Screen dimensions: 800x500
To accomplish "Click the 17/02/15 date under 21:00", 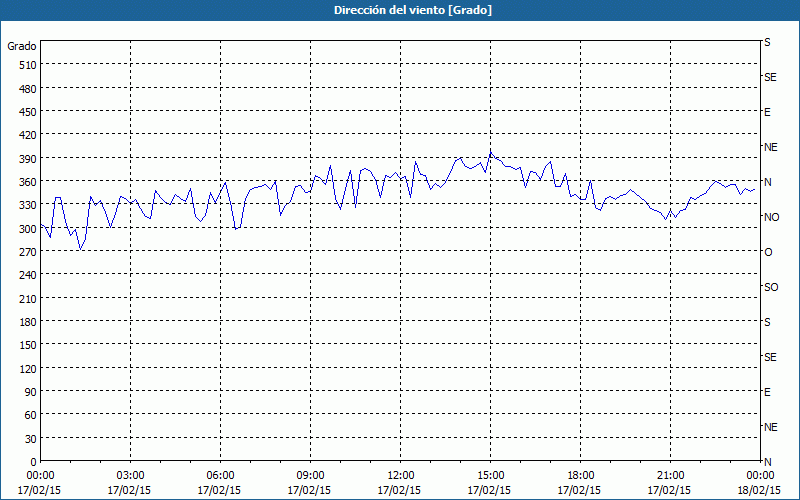I will click(x=669, y=490).
